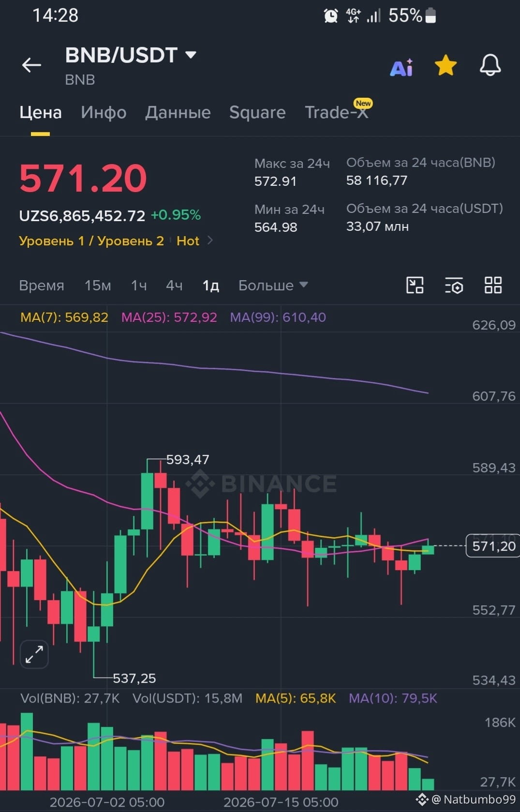520x812 pixels.
Task: Switch to the Инфо tab
Action: [104, 112]
